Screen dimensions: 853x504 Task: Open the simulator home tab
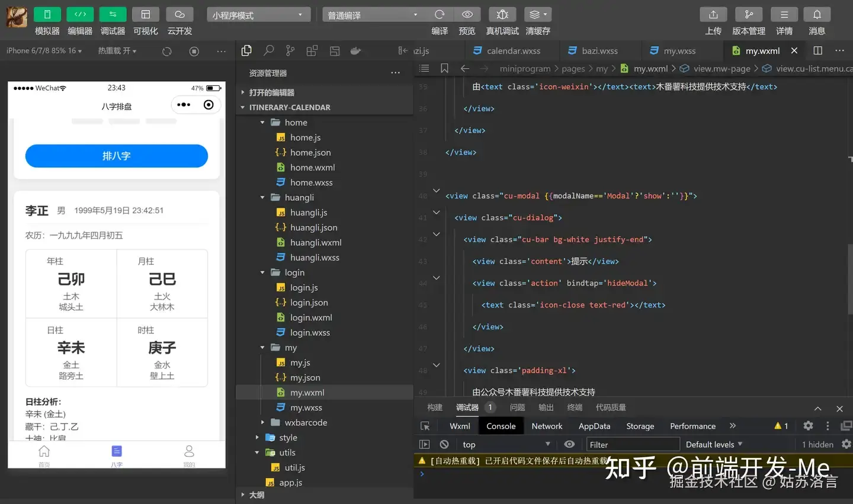tap(44, 457)
